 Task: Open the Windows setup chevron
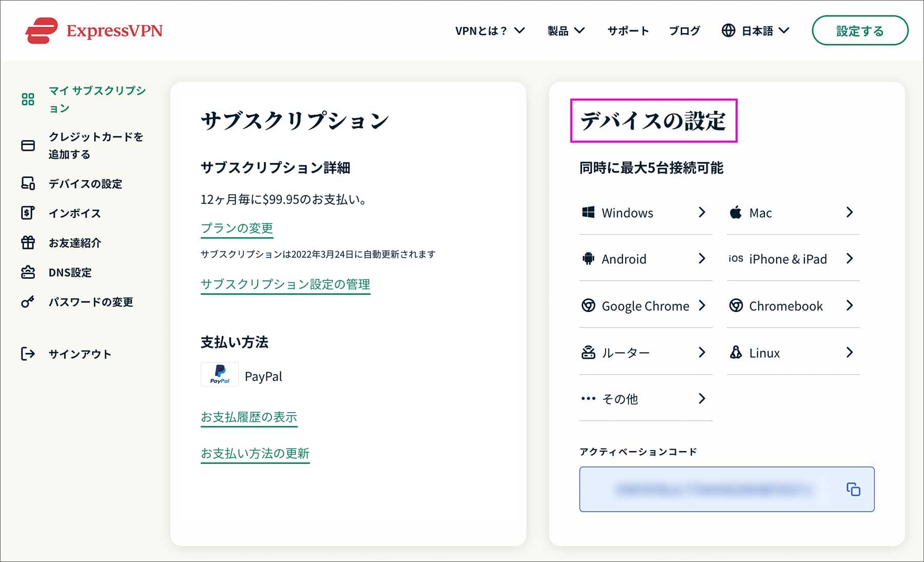pyautogui.click(x=702, y=212)
